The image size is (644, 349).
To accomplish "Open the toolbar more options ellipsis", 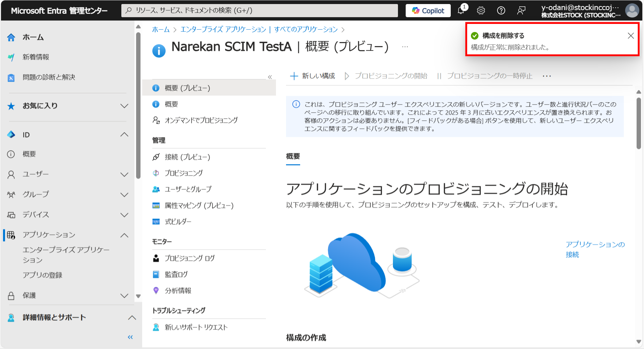I will coord(547,76).
